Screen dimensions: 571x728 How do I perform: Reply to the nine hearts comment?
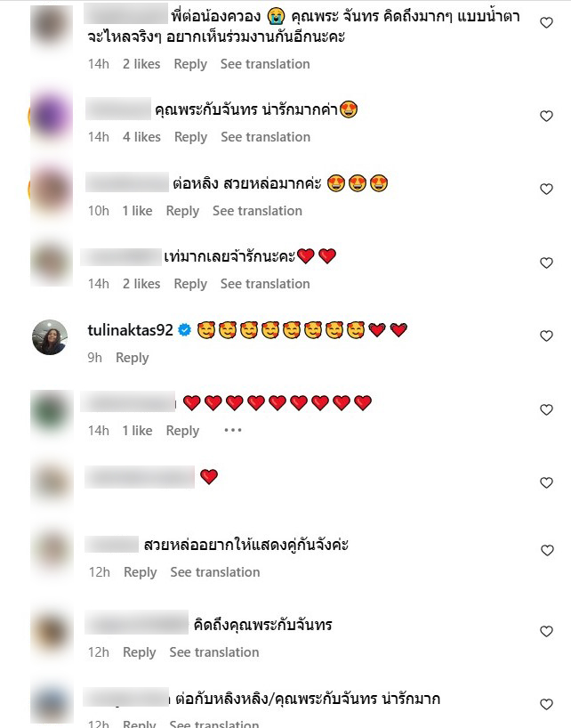click(x=182, y=431)
